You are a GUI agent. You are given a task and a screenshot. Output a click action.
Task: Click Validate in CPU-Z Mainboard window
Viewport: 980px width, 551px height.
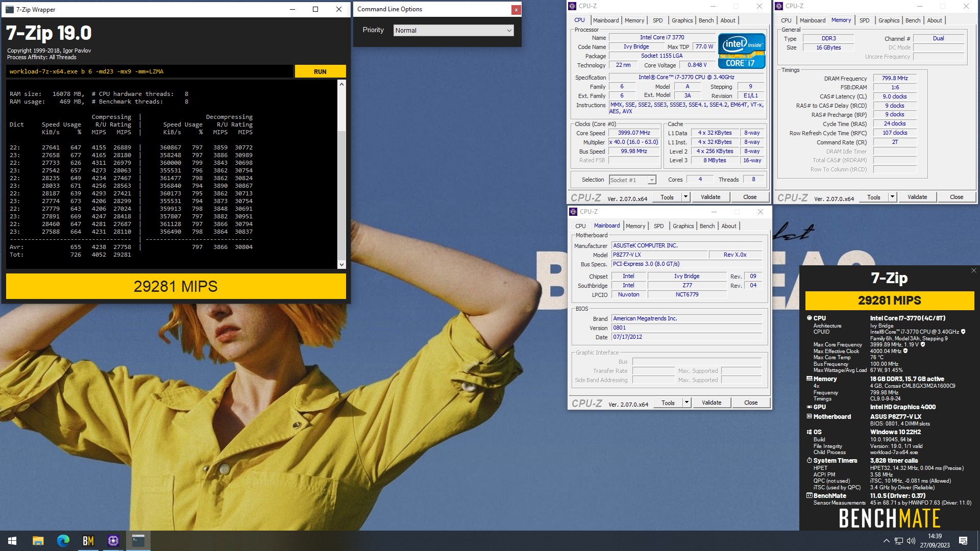coord(712,403)
